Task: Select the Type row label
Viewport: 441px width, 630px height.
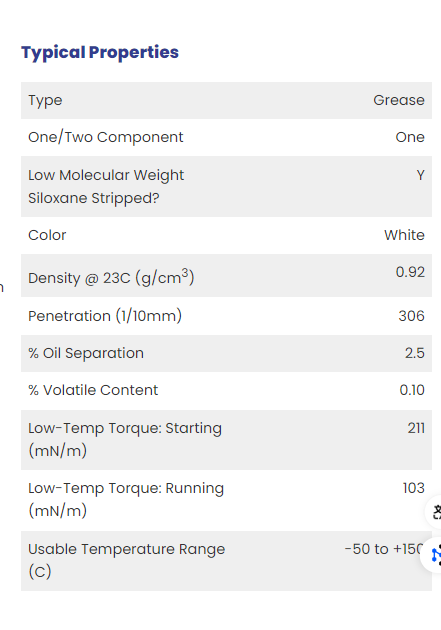Action: coord(45,100)
